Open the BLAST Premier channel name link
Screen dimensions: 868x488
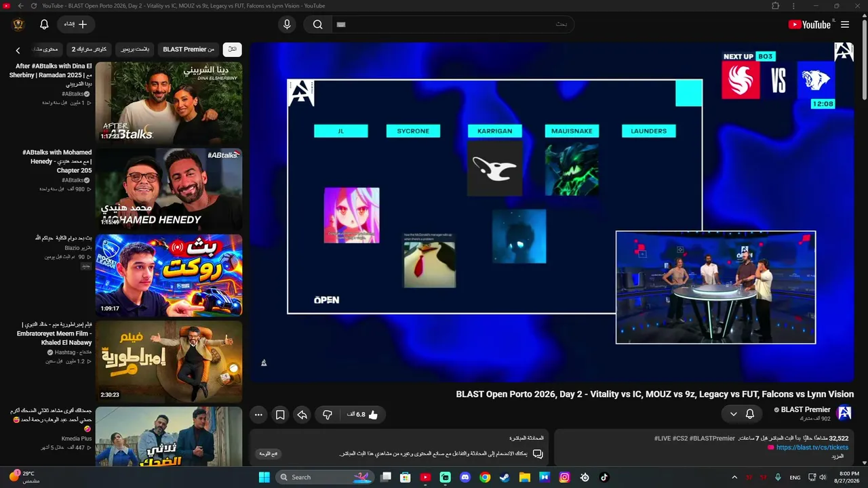[x=806, y=409]
